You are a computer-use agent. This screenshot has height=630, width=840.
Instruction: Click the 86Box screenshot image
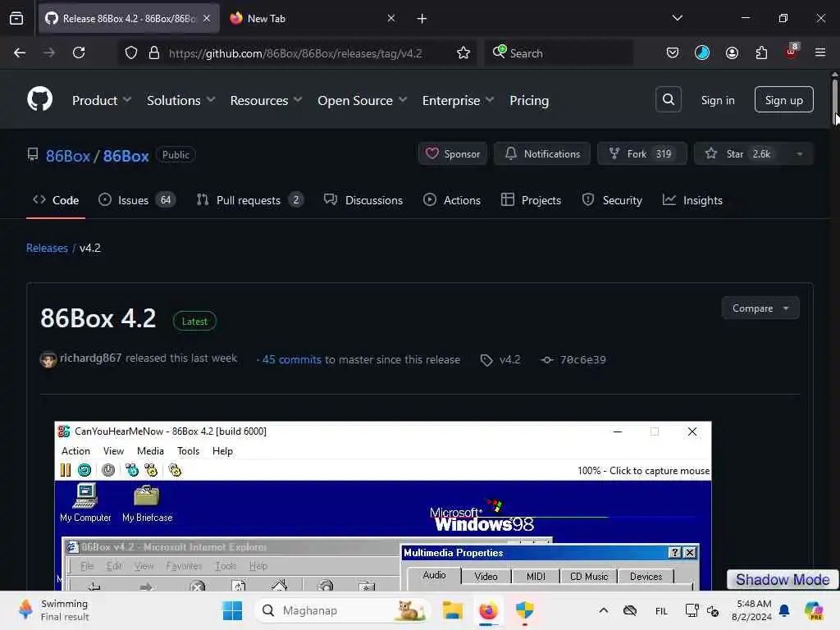[383, 505]
